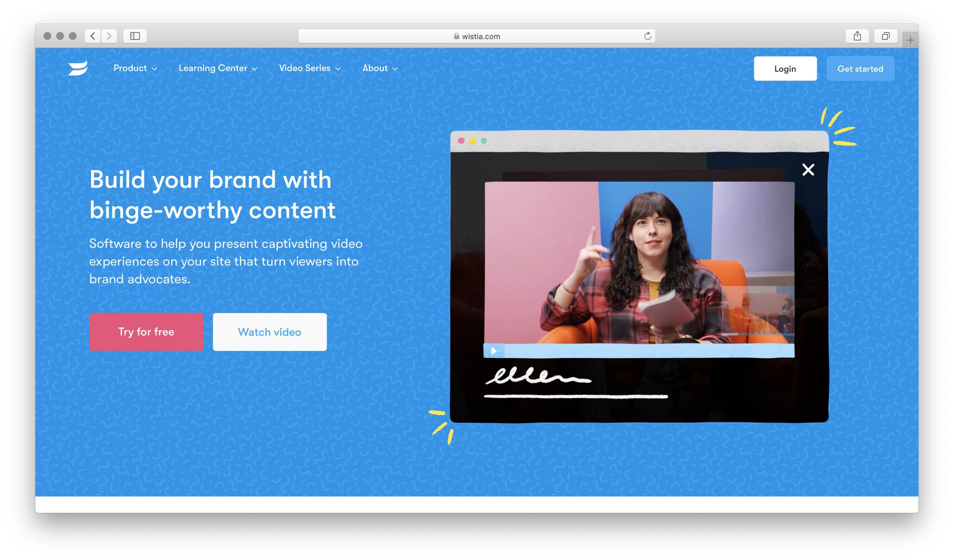This screenshot has height=560, width=954.
Task: Expand the Video Series dropdown menu
Action: point(310,67)
